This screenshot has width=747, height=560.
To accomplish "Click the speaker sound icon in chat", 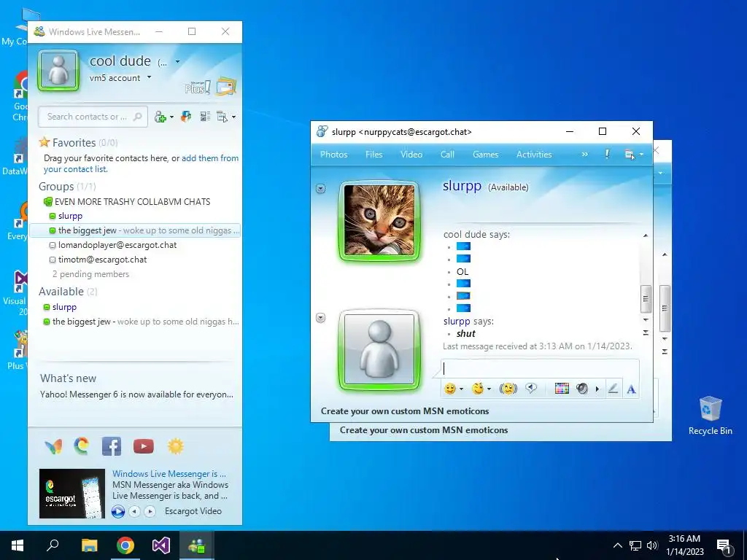I will (x=582, y=389).
